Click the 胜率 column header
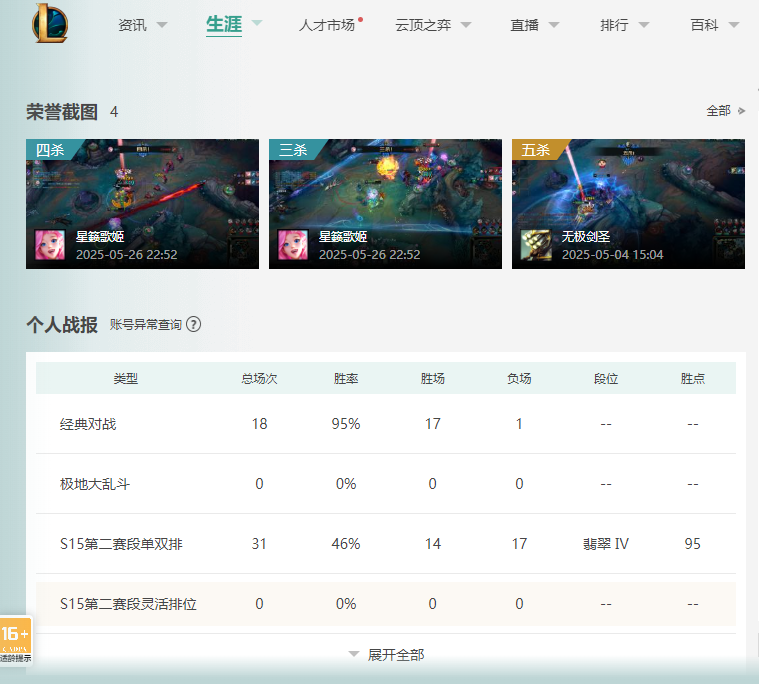The height and width of the screenshot is (684, 759). [x=346, y=378]
